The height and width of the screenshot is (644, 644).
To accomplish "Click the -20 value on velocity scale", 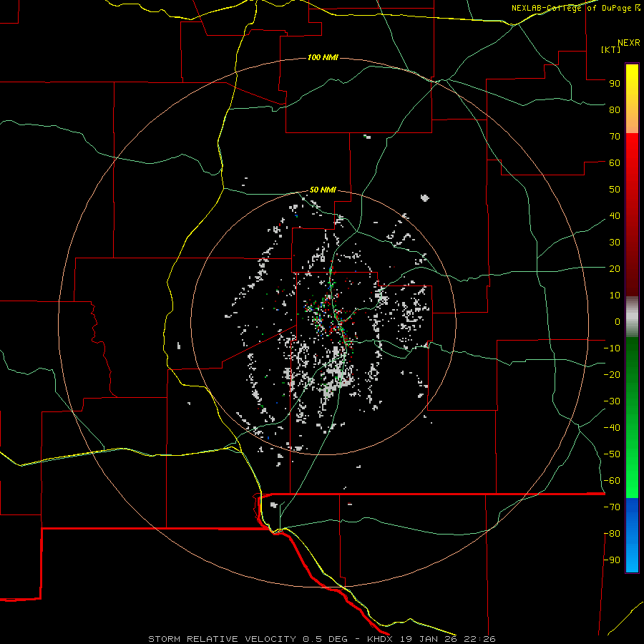I will (612, 374).
